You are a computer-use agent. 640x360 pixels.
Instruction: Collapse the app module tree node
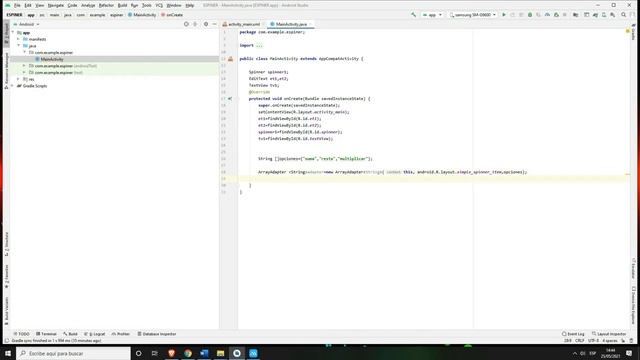tap(13, 32)
